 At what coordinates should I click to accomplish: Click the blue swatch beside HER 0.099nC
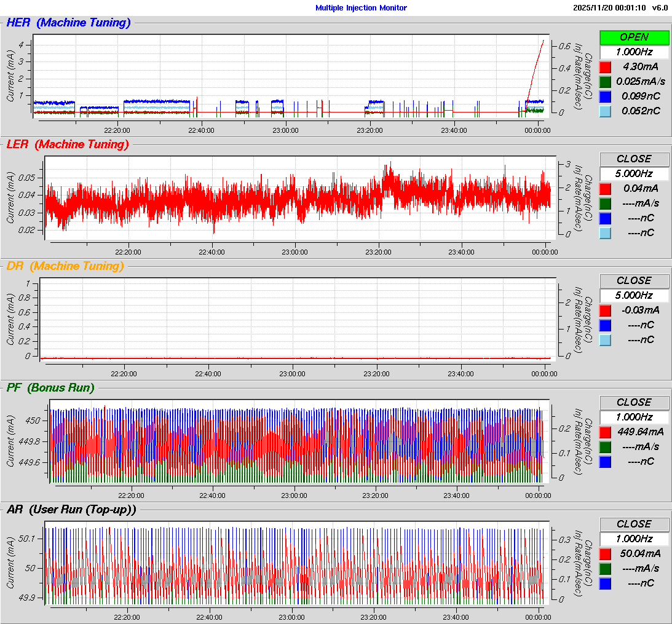point(606,96)
